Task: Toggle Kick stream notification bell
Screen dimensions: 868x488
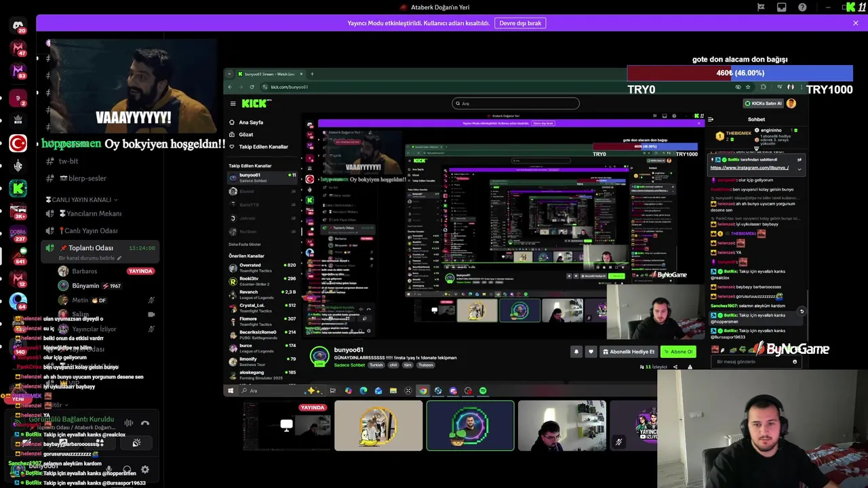Action: click(576, 352)
